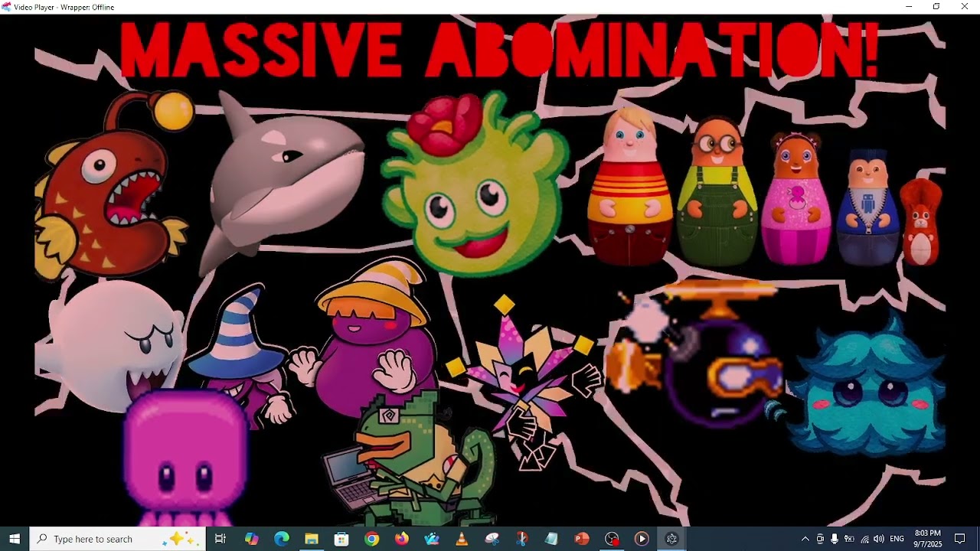
Task: Switch the ENG input language
Action: [897, 539]
